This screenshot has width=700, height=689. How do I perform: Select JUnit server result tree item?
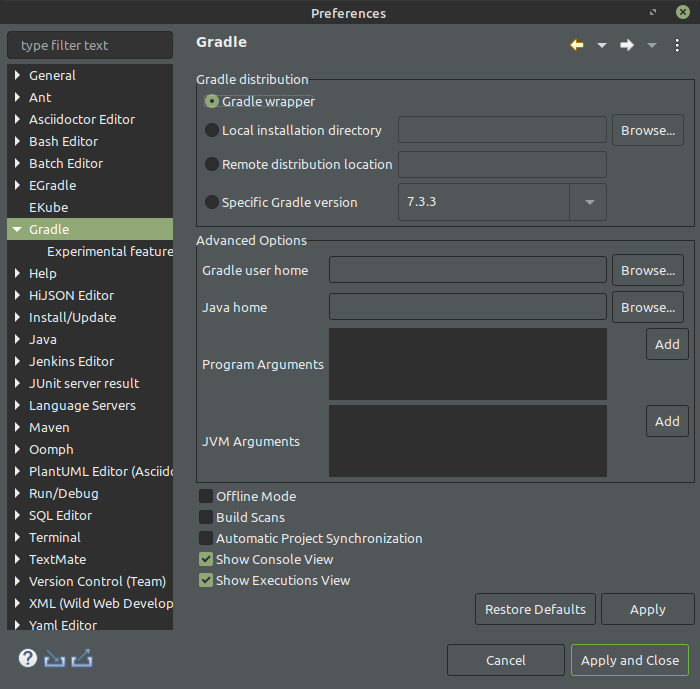pos(84,384)
